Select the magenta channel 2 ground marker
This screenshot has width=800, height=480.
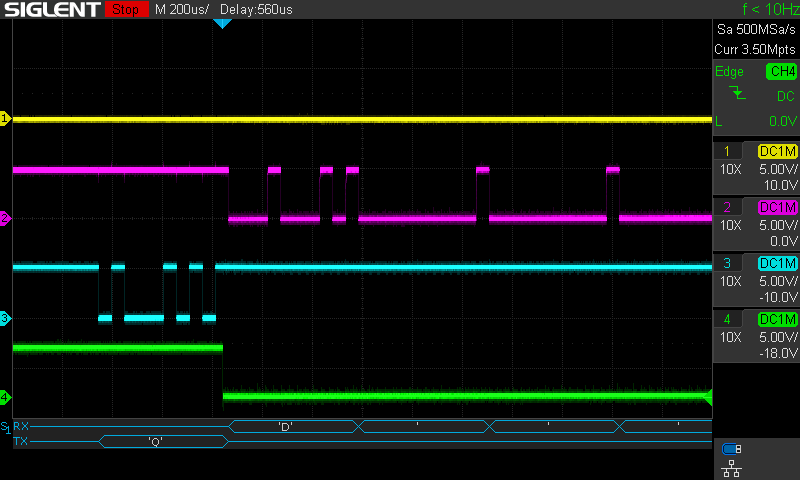(x=5, y=218)
